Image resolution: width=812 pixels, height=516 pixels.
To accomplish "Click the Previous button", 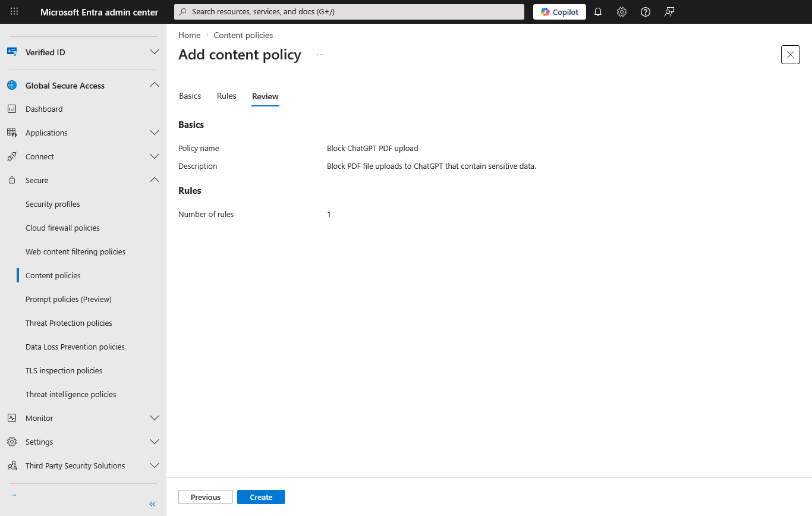I will coord(206,497).
